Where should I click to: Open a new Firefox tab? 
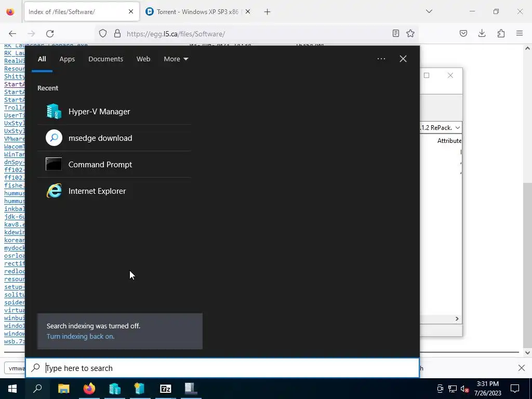[268, 12]
